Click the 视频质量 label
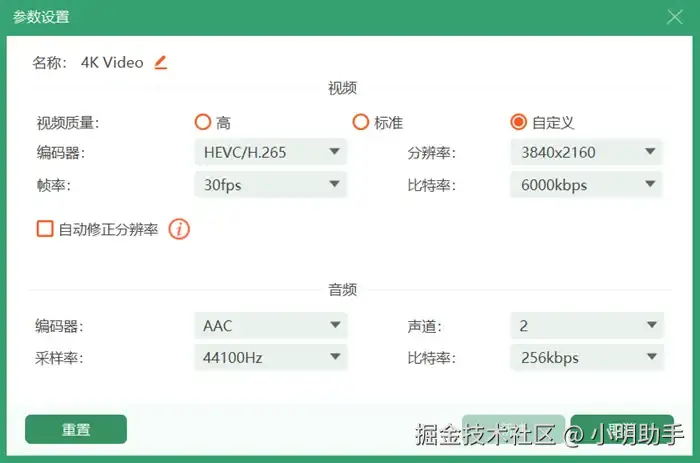Screen dimensions: 700x463 coord(67,123)
